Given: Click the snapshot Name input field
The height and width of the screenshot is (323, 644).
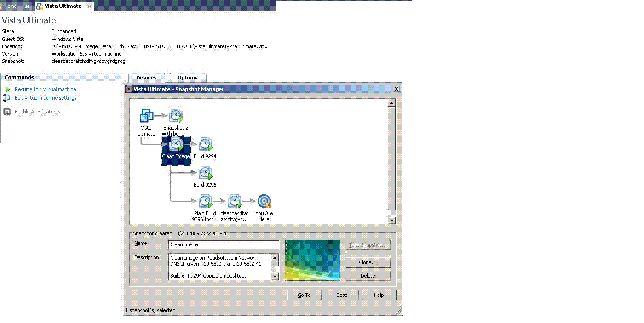Looking at the screenshot, I should pyautogui.click(x=224, y=245).
